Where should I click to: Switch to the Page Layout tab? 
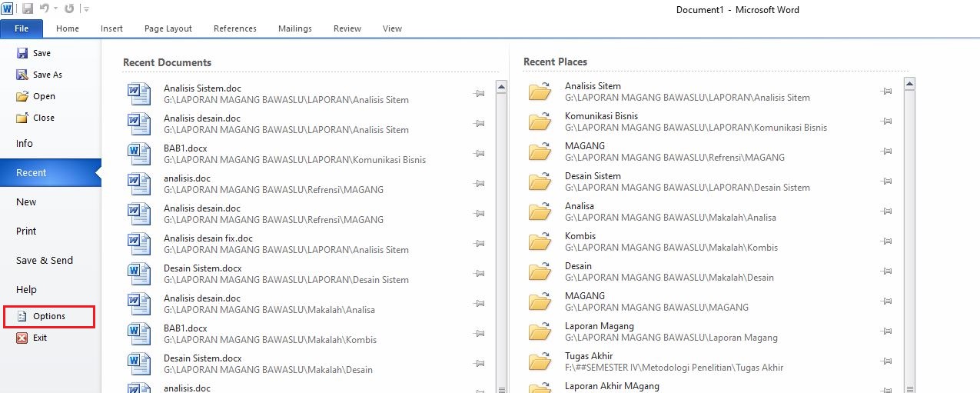[x=168, y=28]
